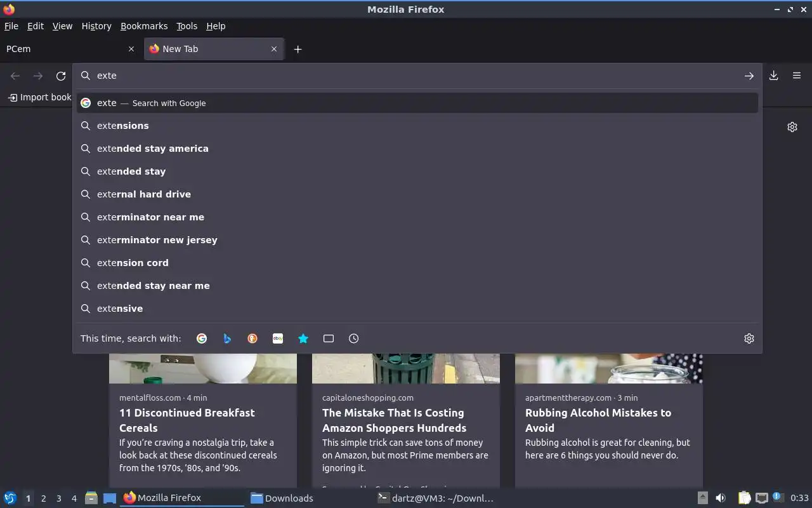Click the network icon in system tray

pos(762,498)
